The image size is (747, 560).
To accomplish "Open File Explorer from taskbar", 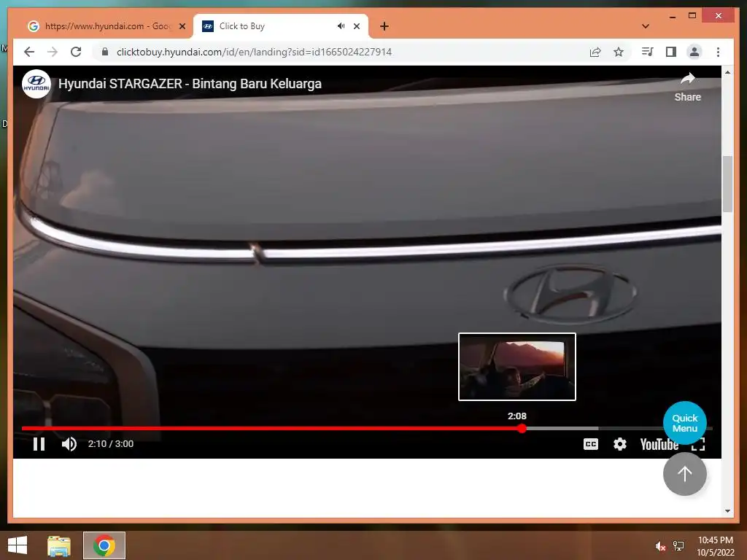I will (x=59, y=545).
